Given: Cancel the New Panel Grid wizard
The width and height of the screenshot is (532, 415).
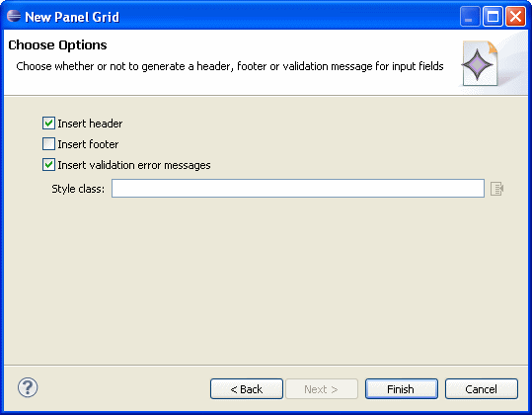Looking at the screenshot, I should (482, 389).
